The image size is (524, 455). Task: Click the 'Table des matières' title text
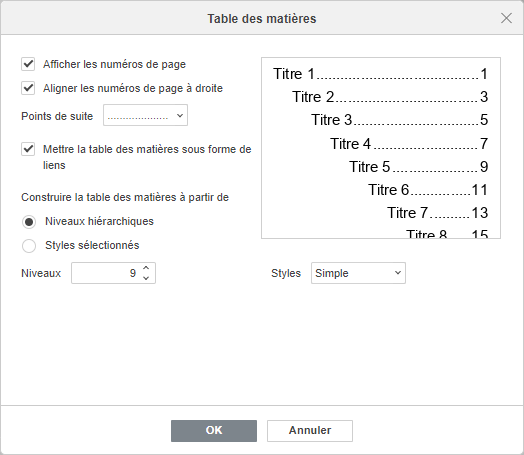click(x=262, y=19)
